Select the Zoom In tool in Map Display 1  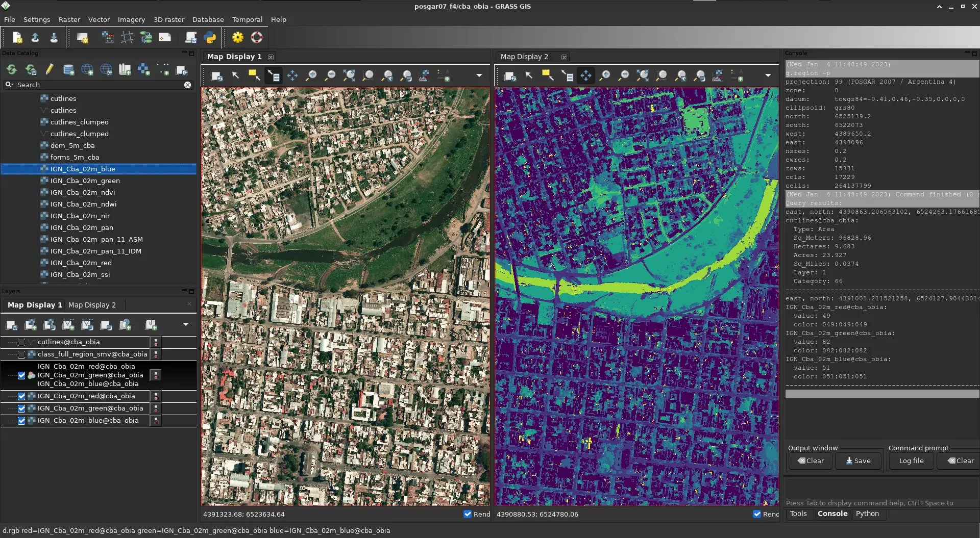tap(311, 75)
